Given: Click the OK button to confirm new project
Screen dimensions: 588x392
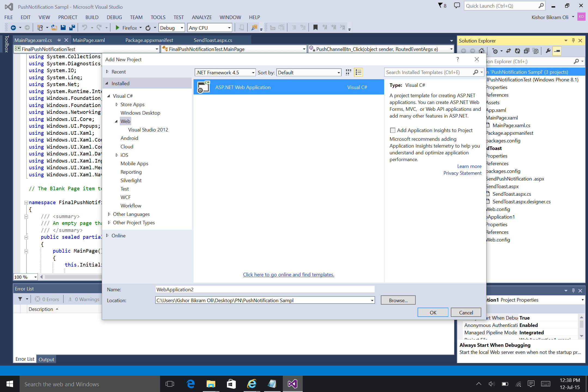Looking at the screenshot, I should point(432,312).
